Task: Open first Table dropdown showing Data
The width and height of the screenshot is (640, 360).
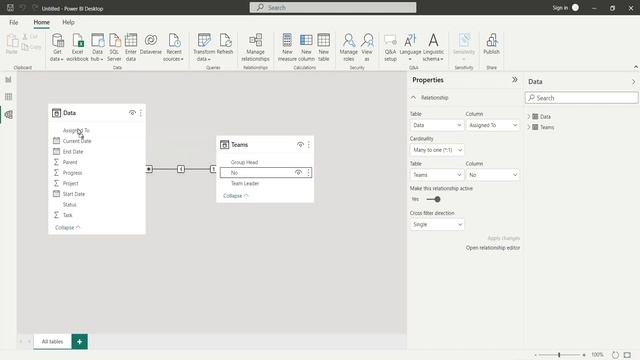Action: 437,125
